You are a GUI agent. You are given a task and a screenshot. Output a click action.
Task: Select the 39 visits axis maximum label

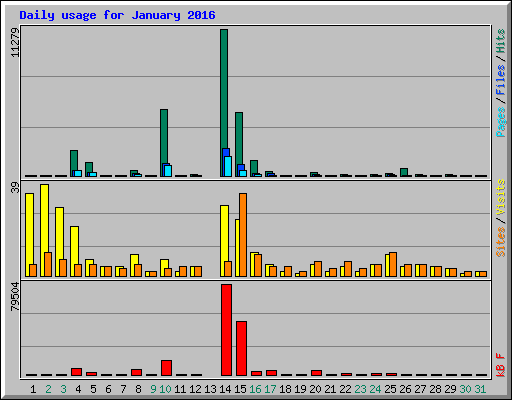point(15,188)
